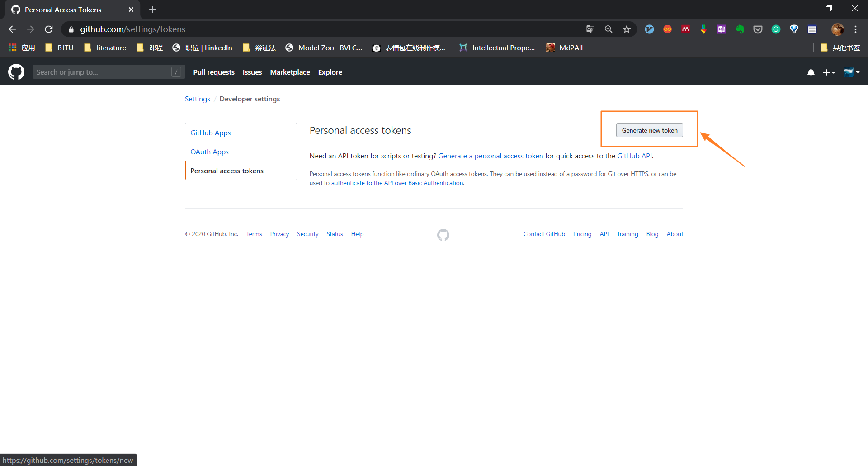Open a new browser tab with plus
This screenshot has width=868, height=466.
(x=153, y=10)
